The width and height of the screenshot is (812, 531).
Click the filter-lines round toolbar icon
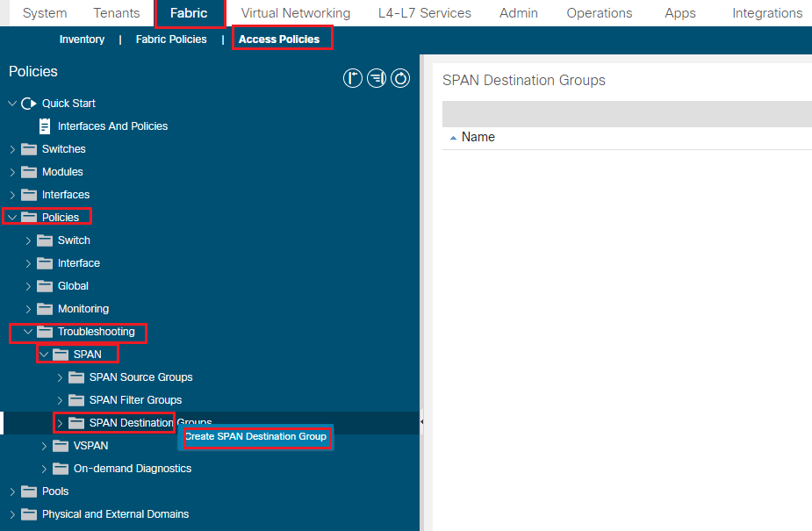tap(377, 78)
